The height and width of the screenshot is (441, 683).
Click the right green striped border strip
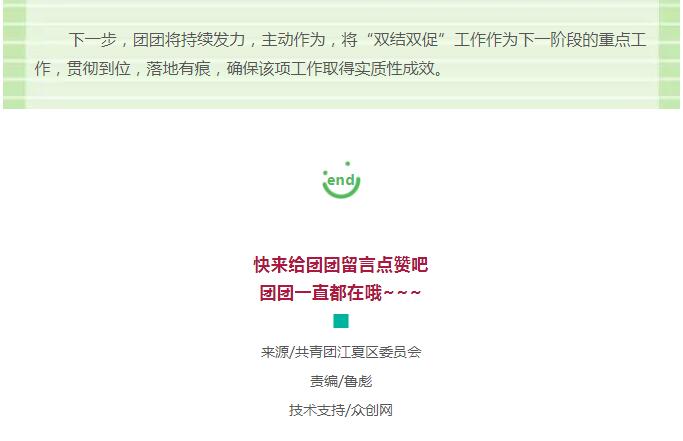(669, 54)
